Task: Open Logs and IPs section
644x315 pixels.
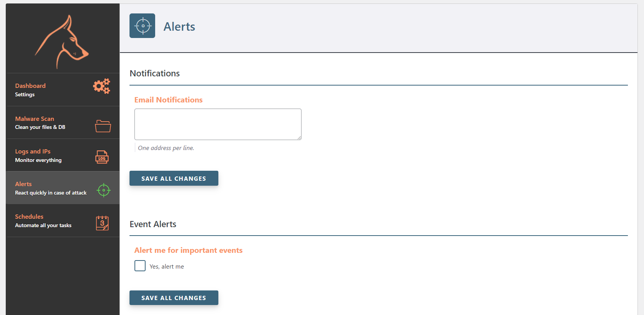Action: pos(63,155)
